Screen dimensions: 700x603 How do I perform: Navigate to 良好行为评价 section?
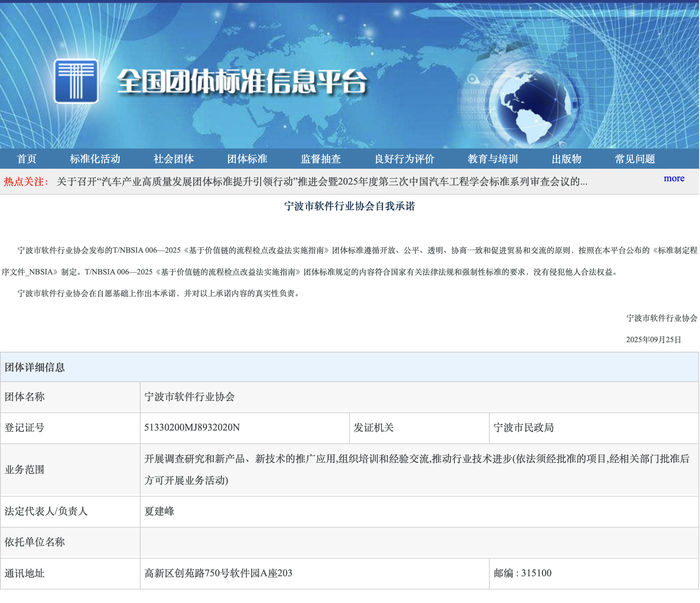pyautogui.click(x=404, y=159)
